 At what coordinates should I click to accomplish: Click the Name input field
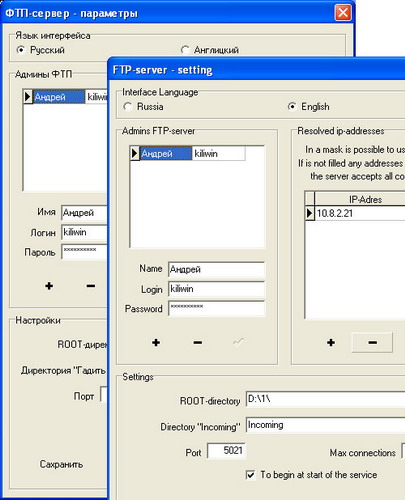point(217,269)
